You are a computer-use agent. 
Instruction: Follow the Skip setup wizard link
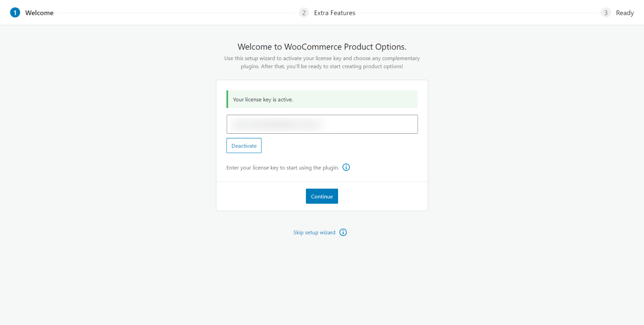[314, 232]
